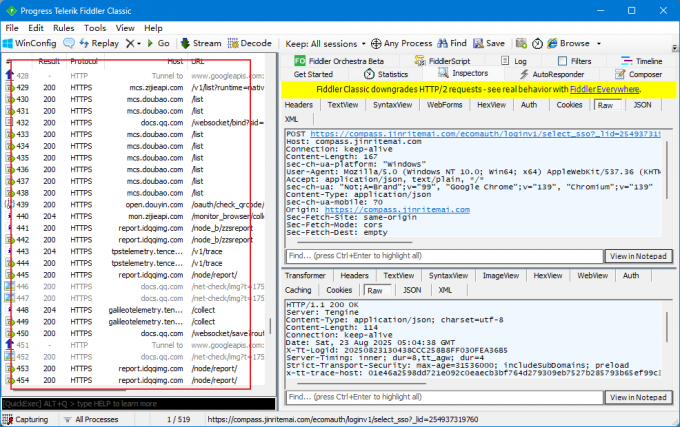Screen dimensions: 680x427
Task: Click the Save toolbar button
Action: click(488, 44)
